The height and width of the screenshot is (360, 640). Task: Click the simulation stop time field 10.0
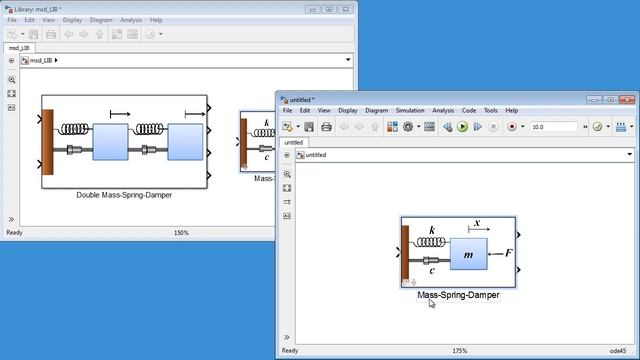click(x=554, y=127)
